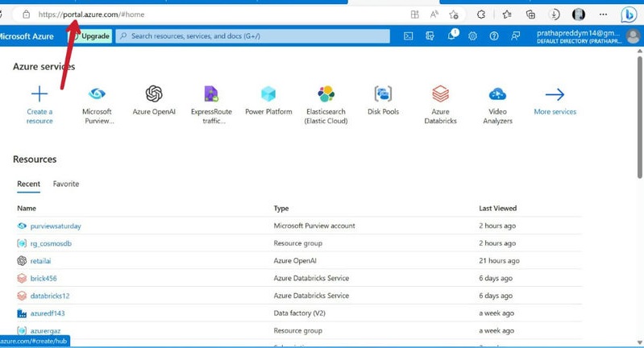
Task: Open portal Settings gear icon
Action: [x=473, y=36]
